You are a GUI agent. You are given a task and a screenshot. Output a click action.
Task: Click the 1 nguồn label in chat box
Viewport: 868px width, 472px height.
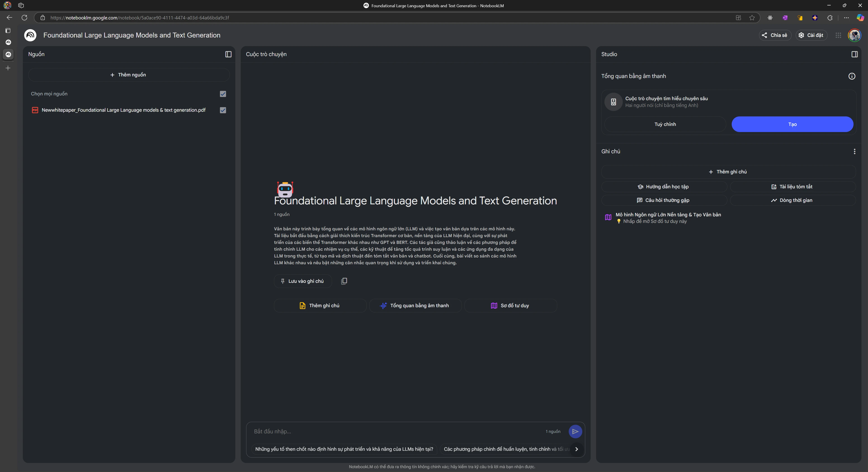coord(553,431)
